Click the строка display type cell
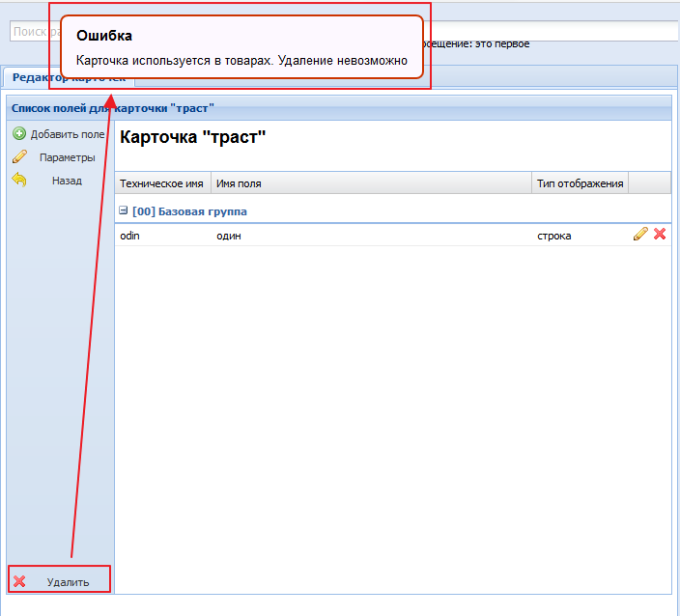The image size is (680, 616). pyautogui.click(x=554, y=235)
